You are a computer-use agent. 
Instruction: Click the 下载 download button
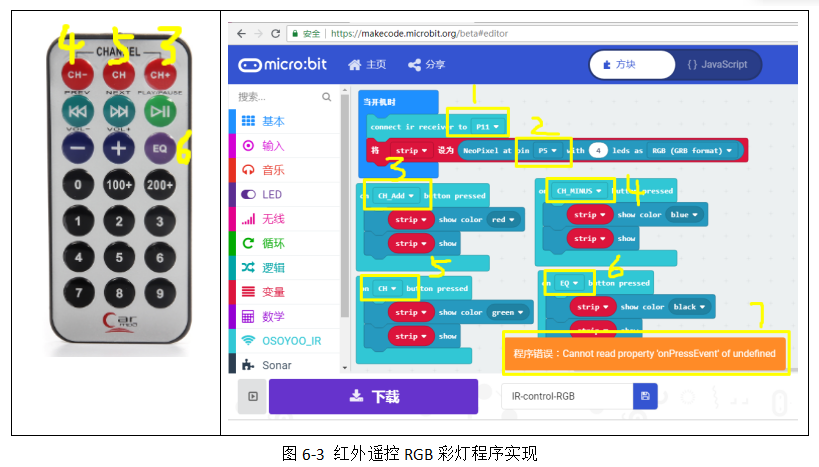[x=373, y=396]
